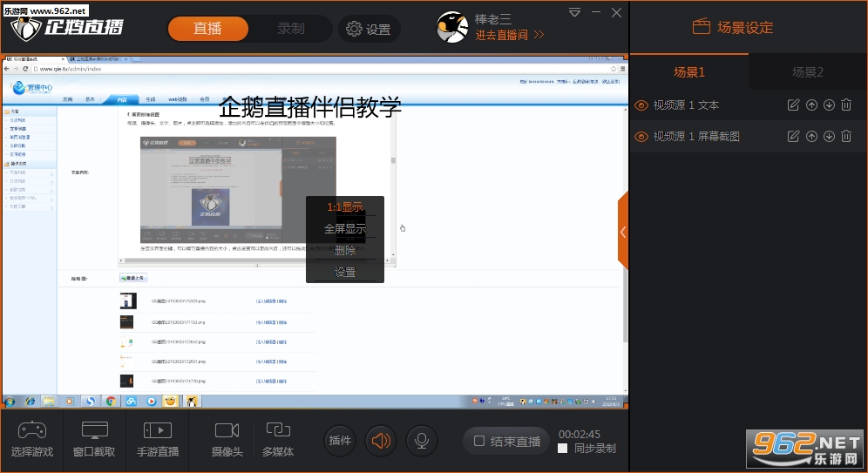868x473 pixels.
Task: Click the 场景设定 panel header icon
Action: [702, 26]
